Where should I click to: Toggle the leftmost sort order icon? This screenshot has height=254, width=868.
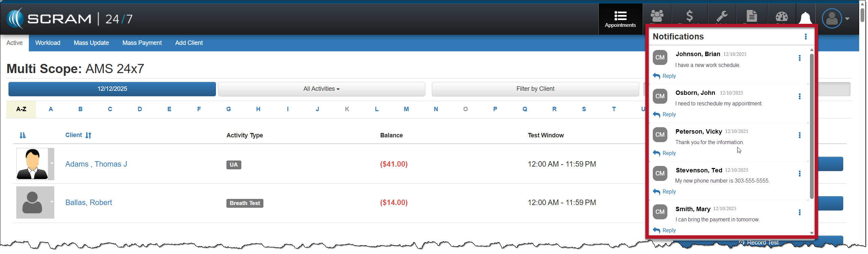click(x=22, y=135)
